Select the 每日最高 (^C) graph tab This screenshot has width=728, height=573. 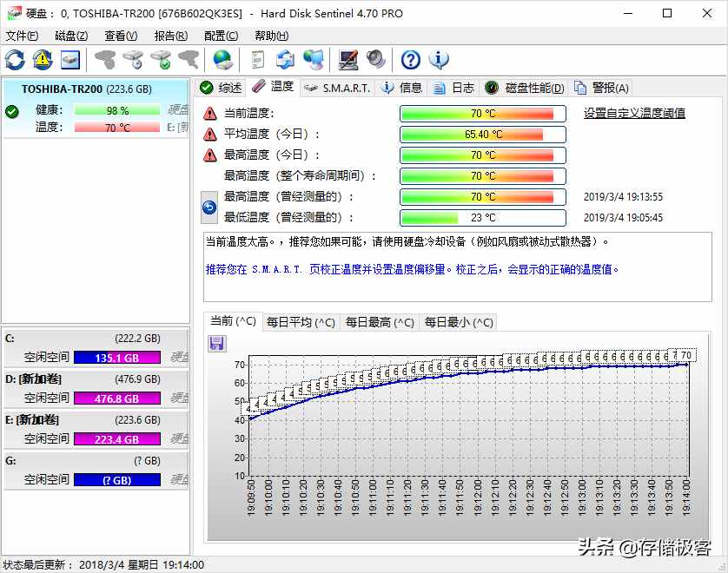(x=380, y=322)
